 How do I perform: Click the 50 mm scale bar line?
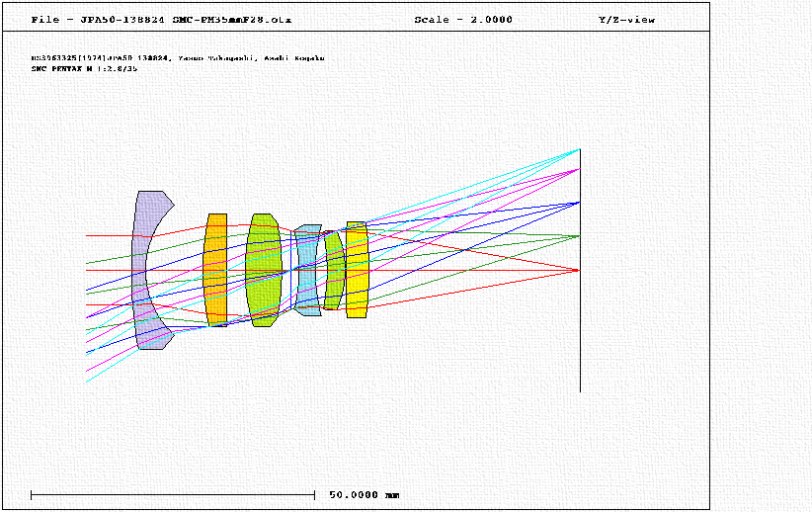pos(173,495)
